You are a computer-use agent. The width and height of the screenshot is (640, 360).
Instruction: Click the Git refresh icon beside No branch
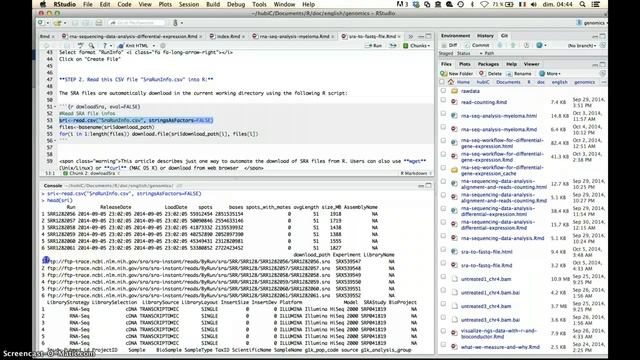(x=602, y=45)
